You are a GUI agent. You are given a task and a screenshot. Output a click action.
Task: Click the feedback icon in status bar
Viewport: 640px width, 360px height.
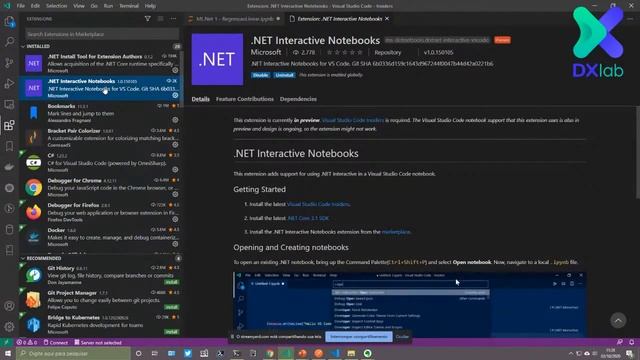(x=620, y=342)
